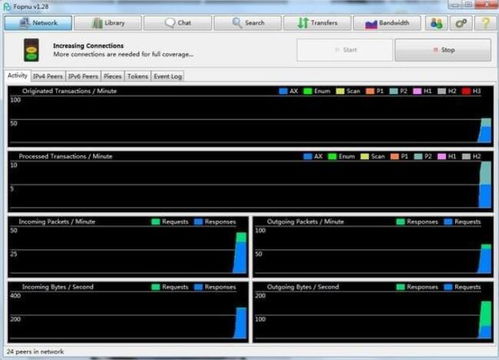Image resolution: width=499 pixels, height=360 pixels.
Task: Switch to the IPv6 Peers tab
Action: (x=83, y=76)
